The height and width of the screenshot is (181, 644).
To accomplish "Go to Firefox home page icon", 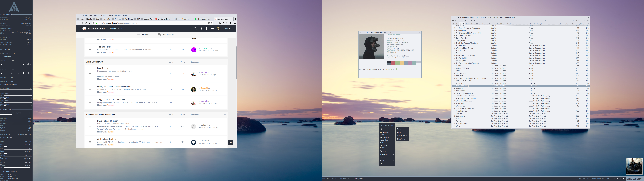I will coord(89,23).
